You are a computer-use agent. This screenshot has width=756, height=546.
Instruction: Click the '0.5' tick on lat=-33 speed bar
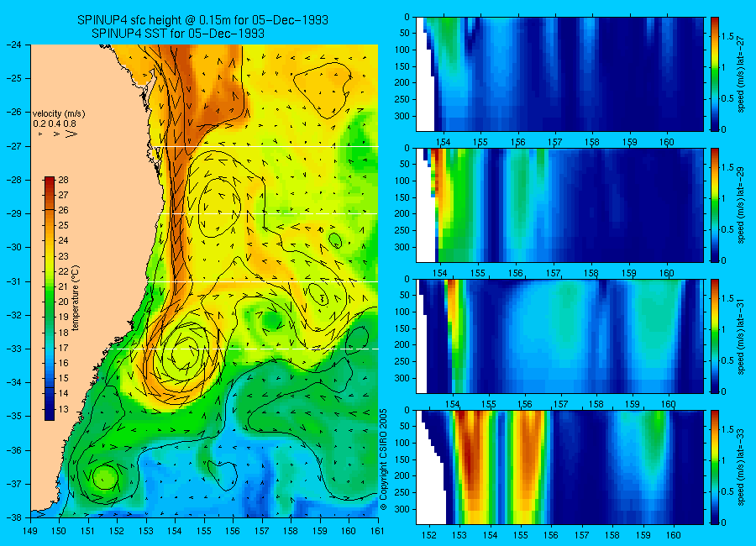(728, 491)
